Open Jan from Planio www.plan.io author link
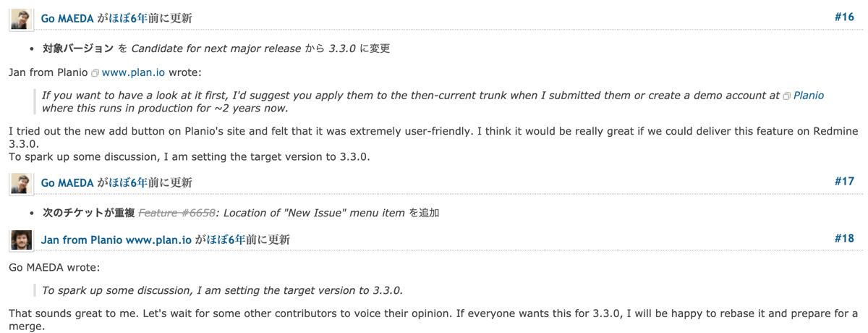The image size is (868, 333). click(x=116, y=240)
